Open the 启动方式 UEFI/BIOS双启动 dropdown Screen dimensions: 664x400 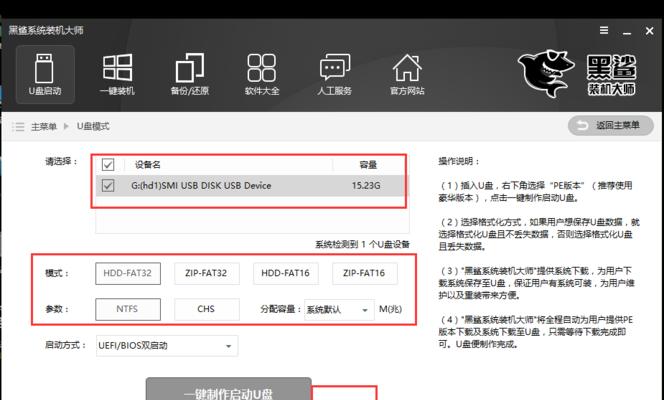point(167,346)
